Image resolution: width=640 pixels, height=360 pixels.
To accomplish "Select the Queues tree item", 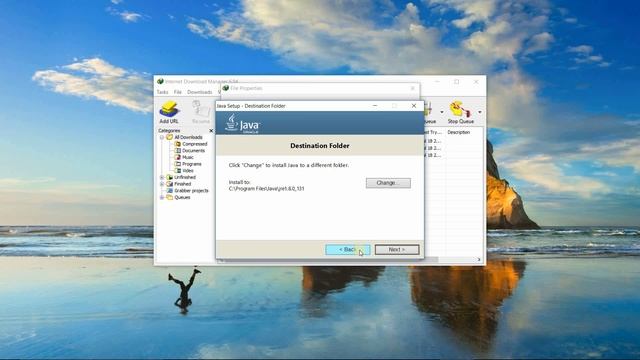I will pos(182,198).
